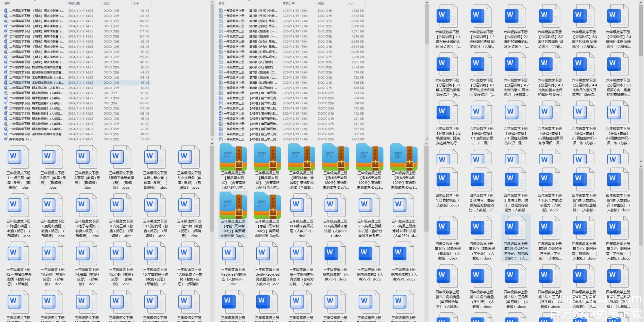Click the top-right panel's scroll up arrow

(x=641, y=3)
